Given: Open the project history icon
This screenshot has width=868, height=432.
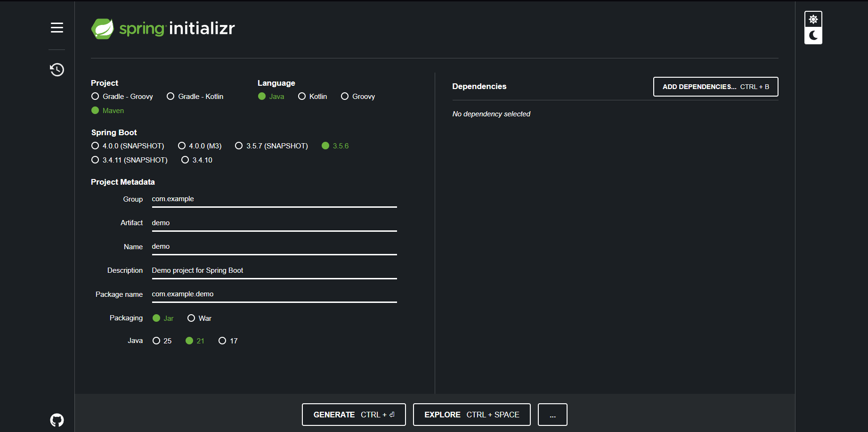Looking at the screenshot, I should (57, 70).
